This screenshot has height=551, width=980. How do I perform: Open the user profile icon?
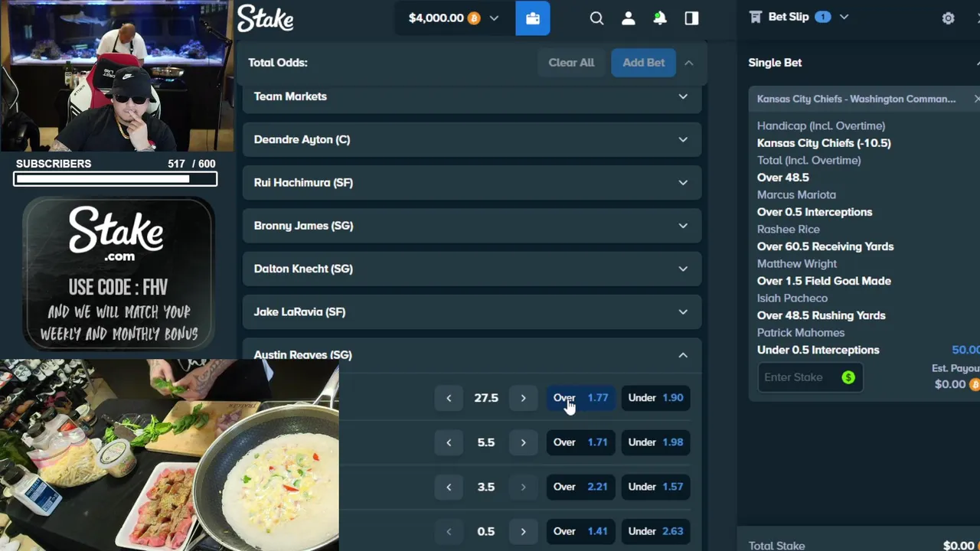click(628, 18)
